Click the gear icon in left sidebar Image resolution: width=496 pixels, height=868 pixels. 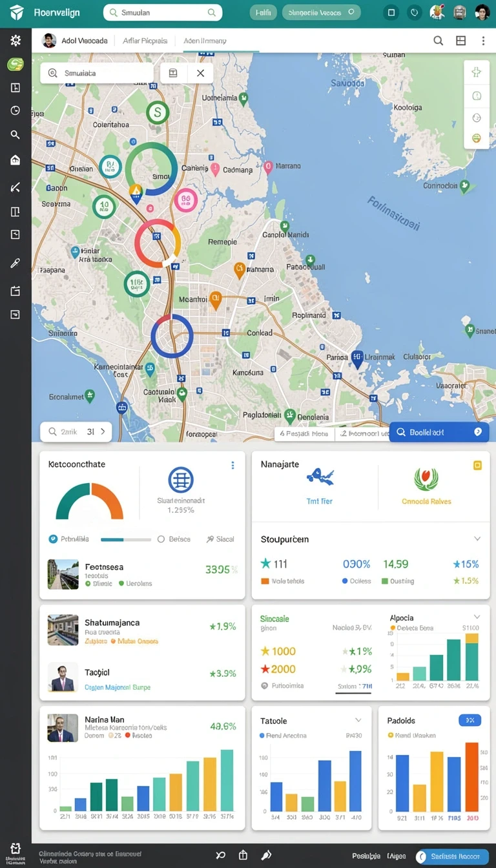tap(15, 40)
